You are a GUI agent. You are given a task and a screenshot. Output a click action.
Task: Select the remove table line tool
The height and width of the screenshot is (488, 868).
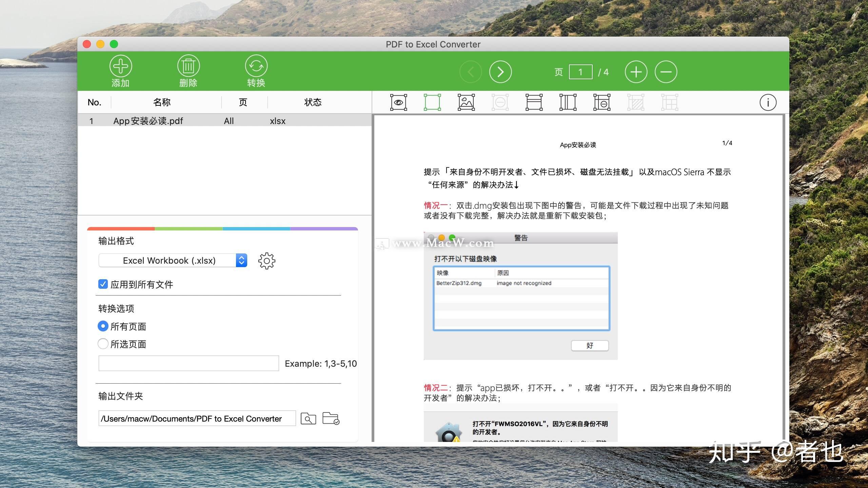(602, 102)
